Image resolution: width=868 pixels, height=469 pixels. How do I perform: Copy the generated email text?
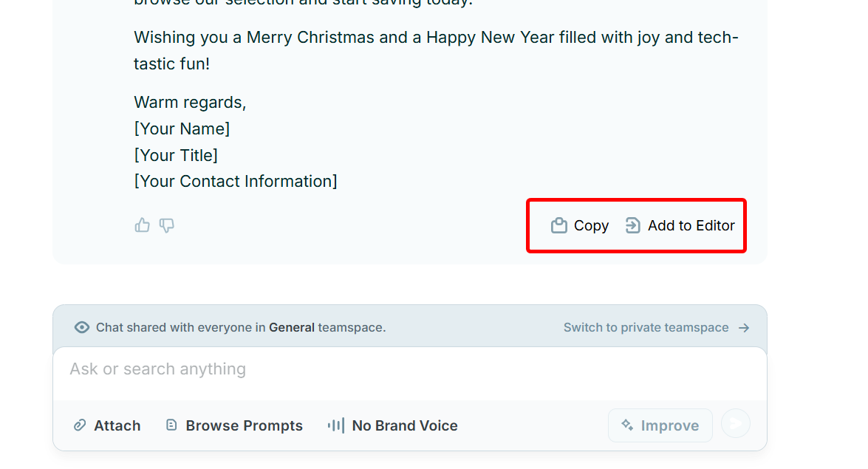pyautogui.click(x=580, y=225)
